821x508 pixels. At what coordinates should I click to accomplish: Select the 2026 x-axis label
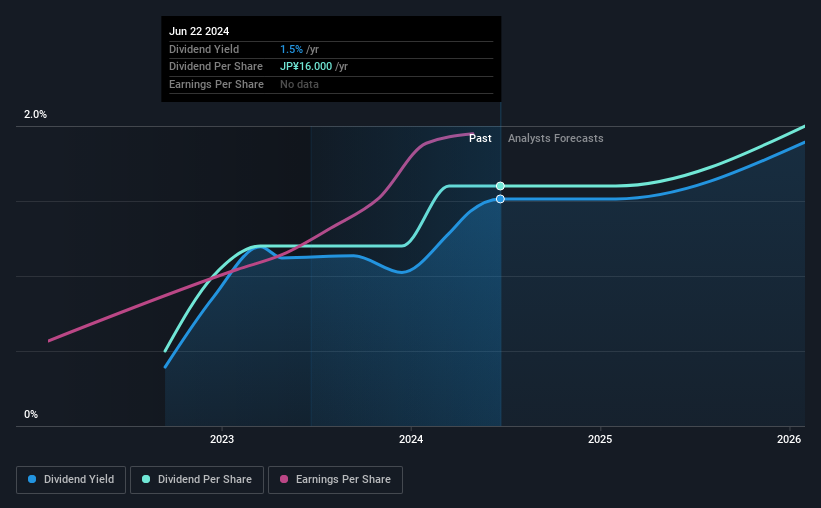click(x=789, y=439)
